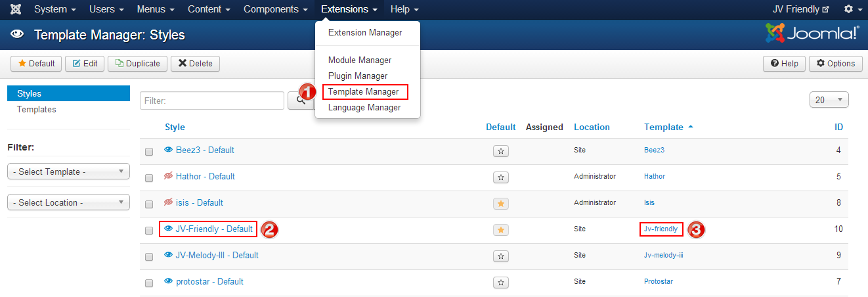The height and width of the screenshot is (297, 868).
Task: Collapse the Extensions menu
Action: [x=349, y=9]
